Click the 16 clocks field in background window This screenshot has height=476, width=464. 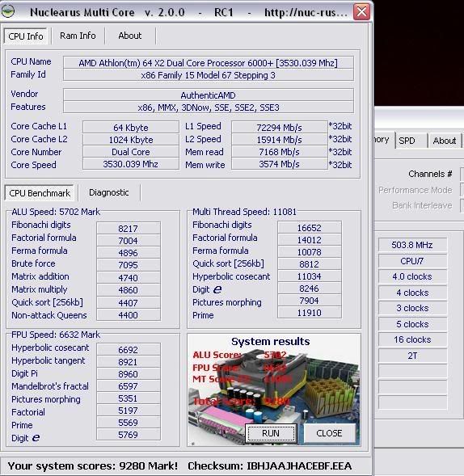(412, 339)
